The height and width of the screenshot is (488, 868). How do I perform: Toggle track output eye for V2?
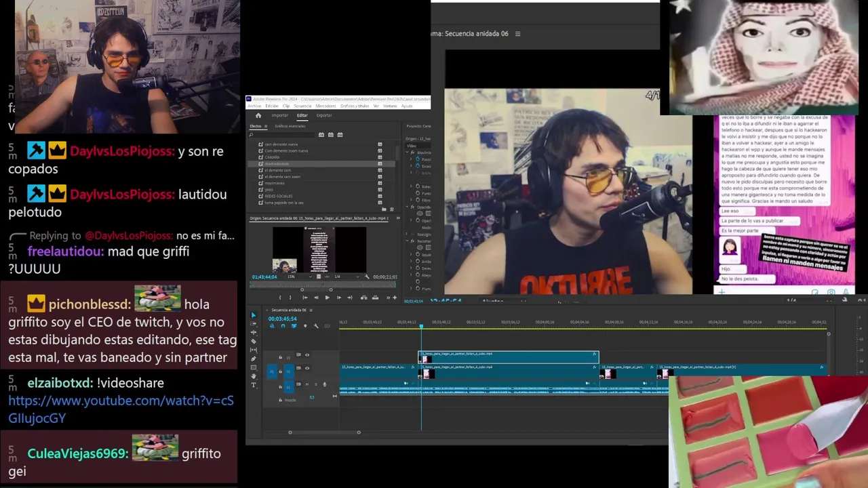tap(307, 354)
